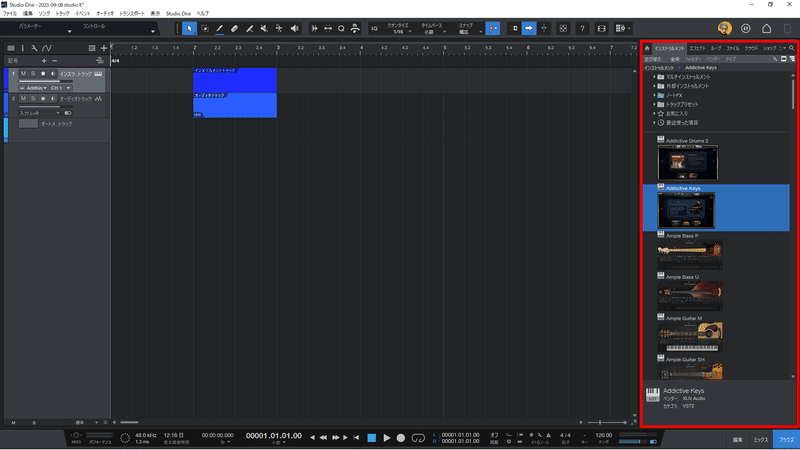Record-arm track 1
This screenshot has height=450, width=800.
point(43,73)
